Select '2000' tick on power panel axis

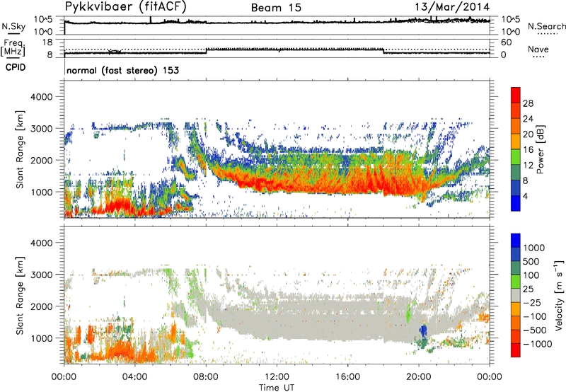[x=41, y=161]
